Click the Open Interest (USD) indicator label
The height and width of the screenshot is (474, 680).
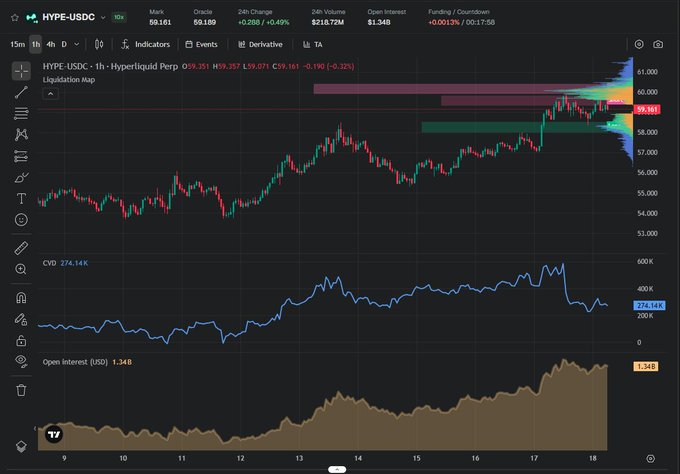point(75,362)
